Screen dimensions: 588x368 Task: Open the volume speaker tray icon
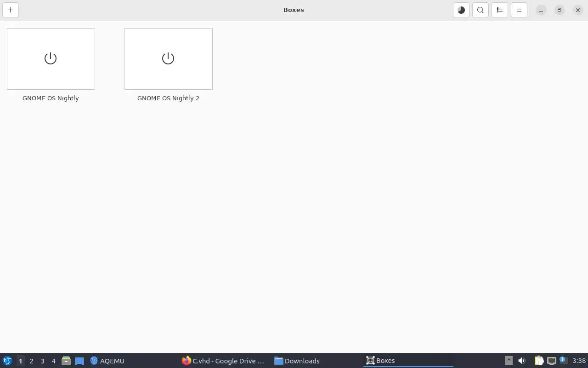point(522,361)
